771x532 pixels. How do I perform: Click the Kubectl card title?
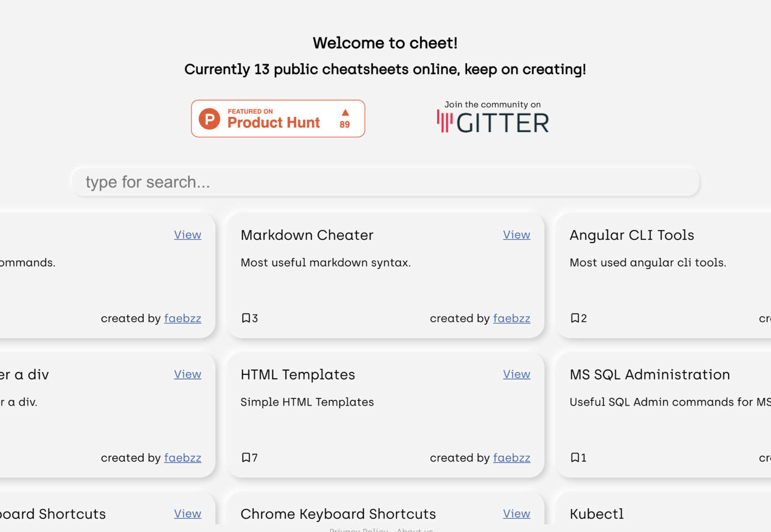pos(596,515)
